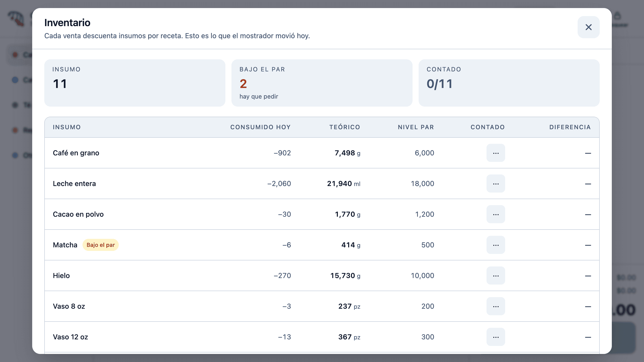Open counted field for Vaso 8 oz
The width and height of the screenshot is (644, 362).
[496, 306]
